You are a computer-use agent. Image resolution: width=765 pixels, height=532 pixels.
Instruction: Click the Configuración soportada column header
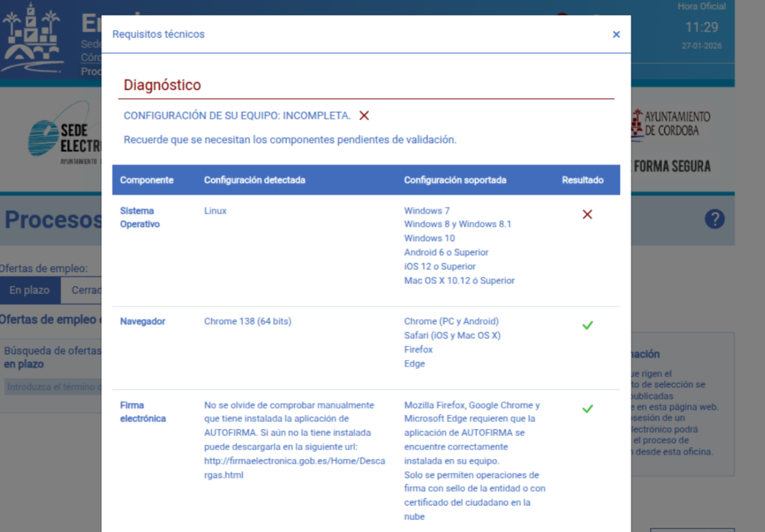point(455,180)
